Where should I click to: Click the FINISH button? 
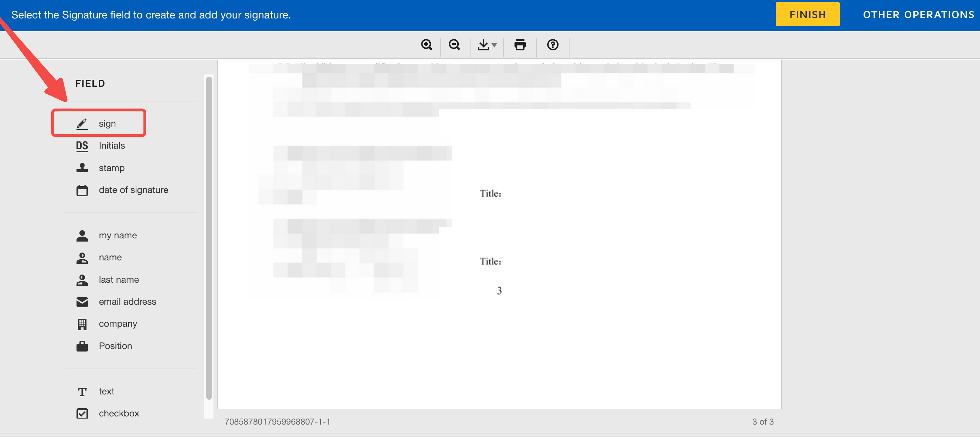(x=807, y=14)
